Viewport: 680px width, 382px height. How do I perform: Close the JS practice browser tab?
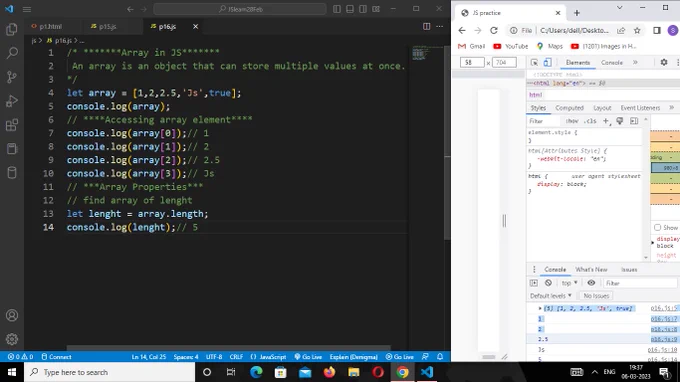tap(558, 13)
